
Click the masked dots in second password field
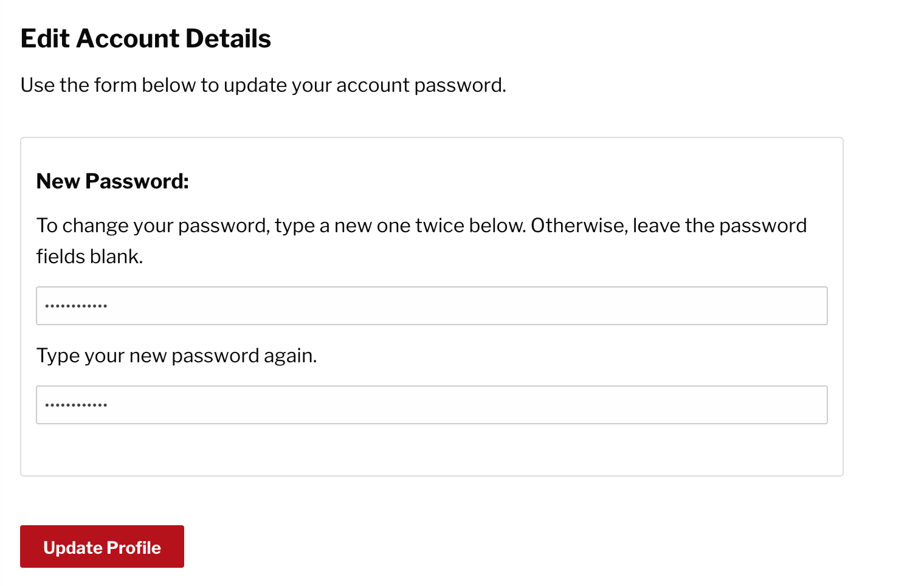(x=76, y=405)
